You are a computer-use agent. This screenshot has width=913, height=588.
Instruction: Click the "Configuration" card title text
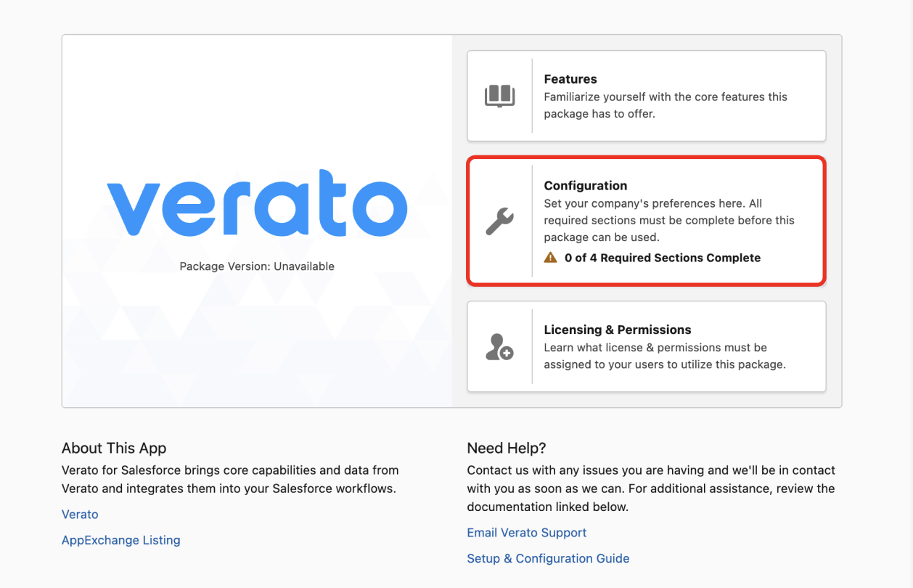(586, 186)
